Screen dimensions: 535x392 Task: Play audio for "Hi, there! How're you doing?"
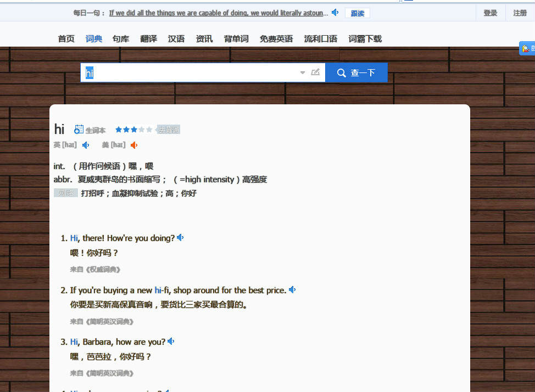click(181, 238)
